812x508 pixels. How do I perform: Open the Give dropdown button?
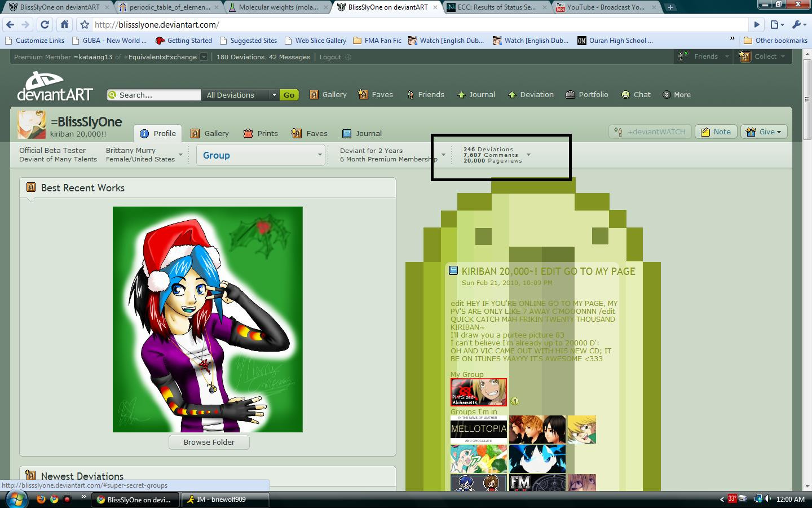764,132
